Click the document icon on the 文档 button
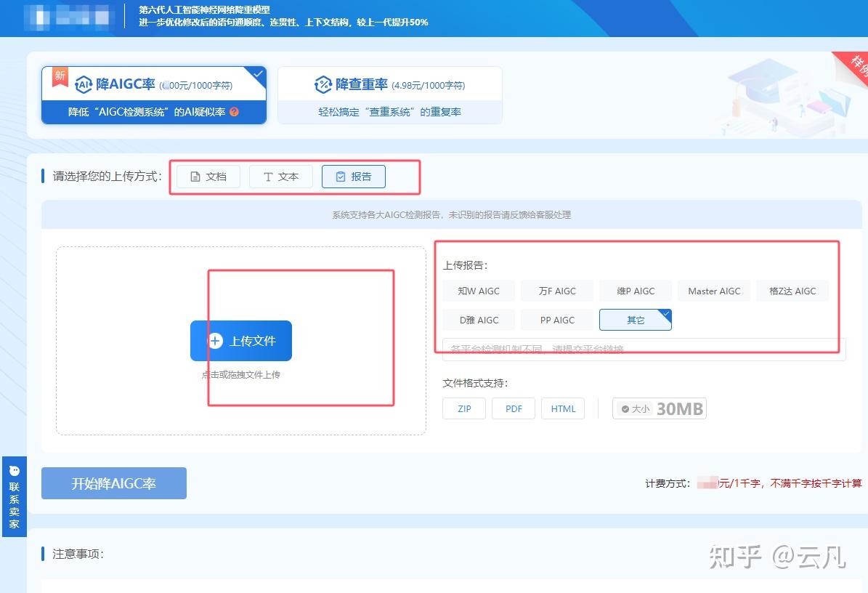The width and height of the screenshot is (868, 593). coord(194,176)
